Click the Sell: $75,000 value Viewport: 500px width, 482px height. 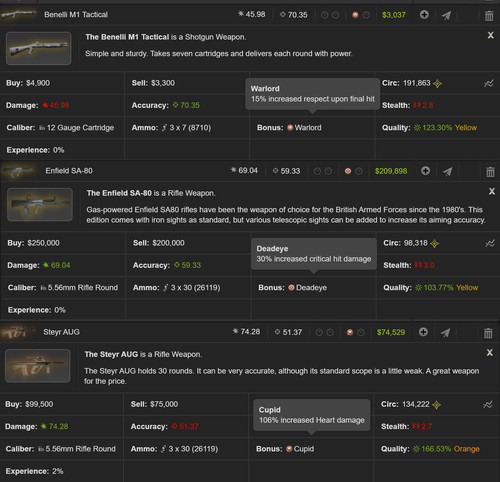(164, 404)
